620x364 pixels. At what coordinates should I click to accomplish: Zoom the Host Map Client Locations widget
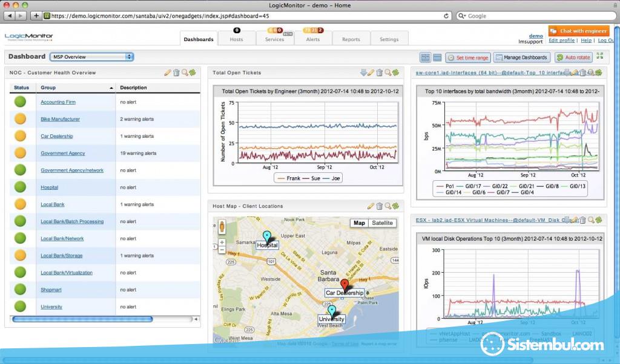tap(388, 206)
